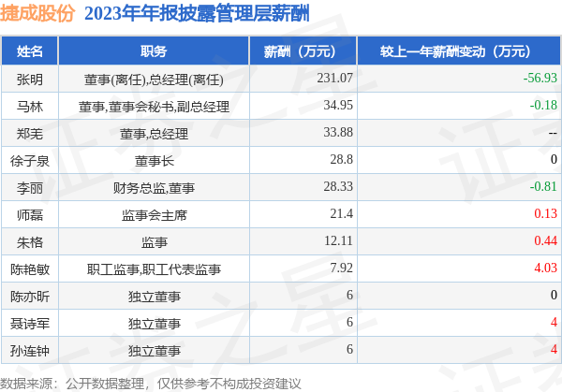This screenshot has width=562, height=392.
Task: Click the position cell 董事,总经理
Action: [x=154, y=134]
